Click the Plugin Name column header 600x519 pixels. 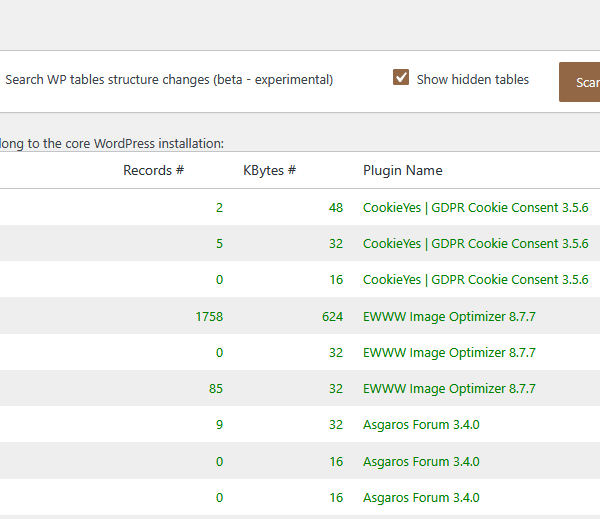click(403, 170)
